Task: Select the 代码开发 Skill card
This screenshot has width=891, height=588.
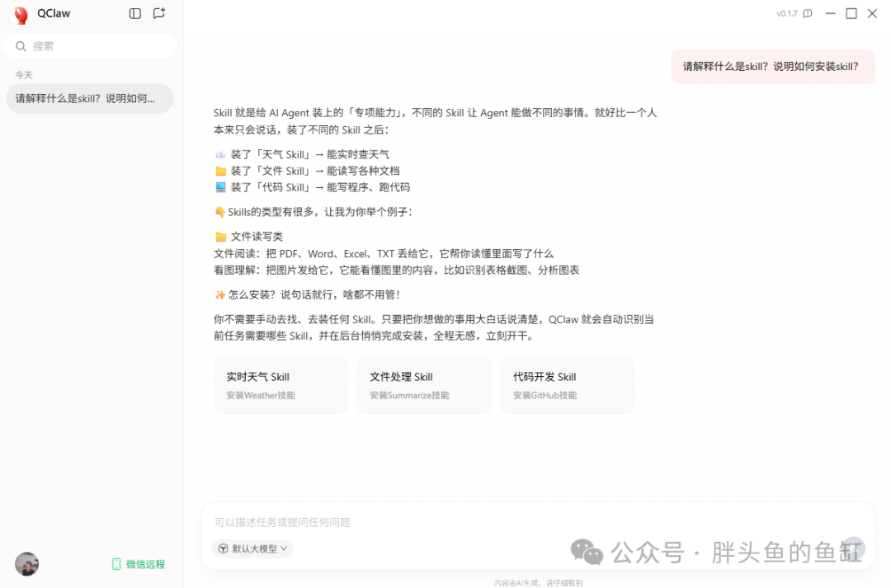Action: [567, 385]
